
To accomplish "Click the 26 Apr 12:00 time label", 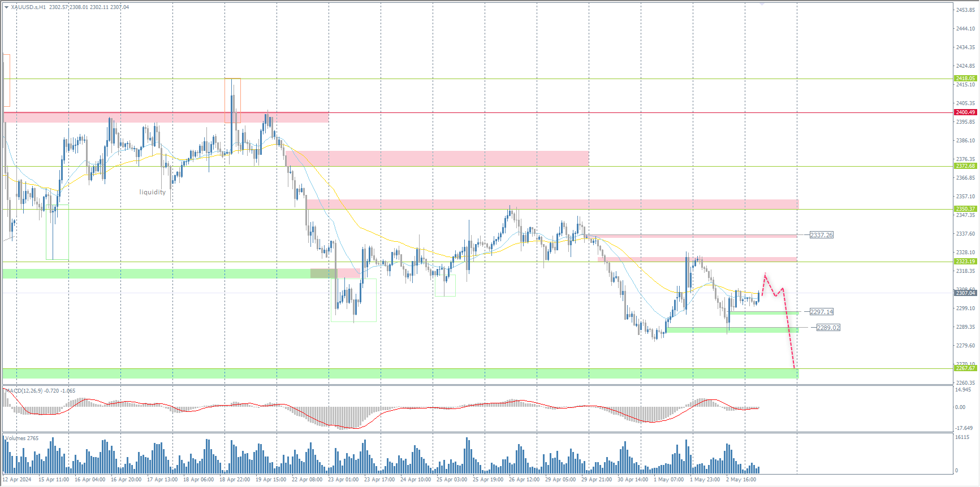I will coord(524,480).
